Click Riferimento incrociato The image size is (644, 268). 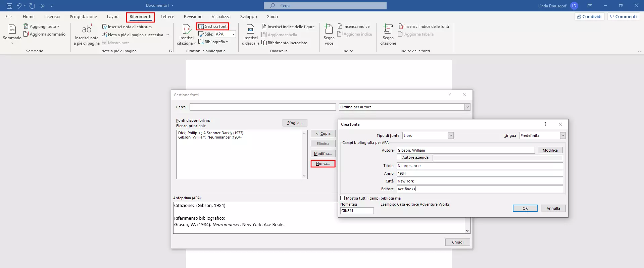(284, 43)
